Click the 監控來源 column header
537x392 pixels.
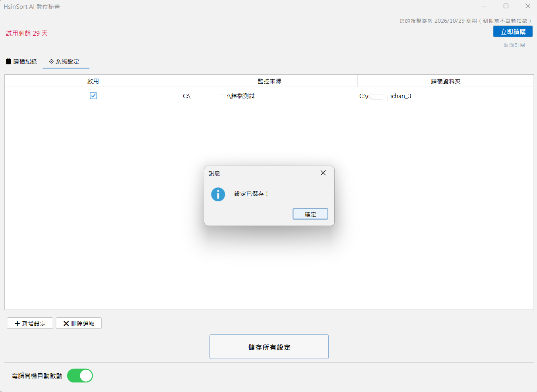point(269,81)
